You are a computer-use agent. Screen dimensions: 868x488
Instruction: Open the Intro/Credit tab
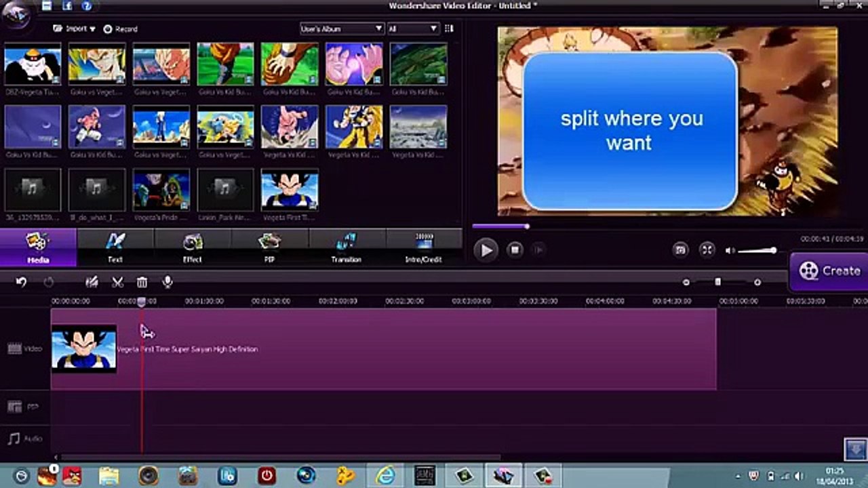coord(424,247)
